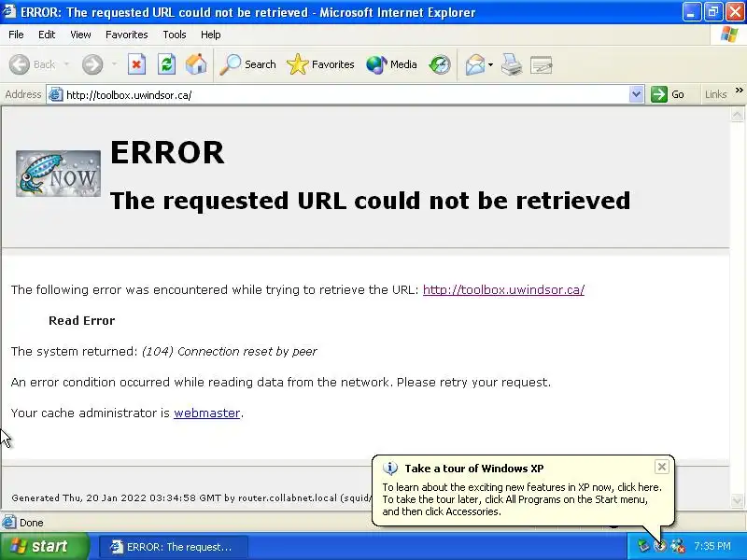Screen dimensions: 747x560
Task: Expand the Back history dropdown arrow
Action: pos(66,63)
